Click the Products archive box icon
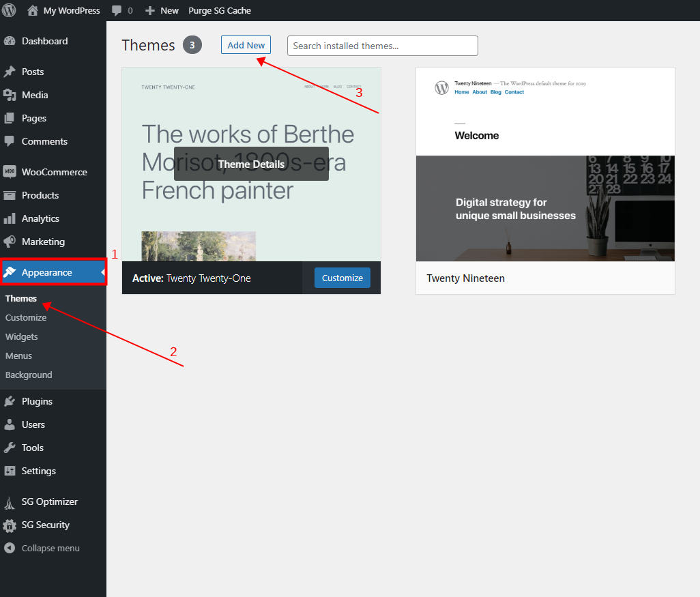Viewport: 700px width, 597px height. pyautogui.click(x=10, y=195)
